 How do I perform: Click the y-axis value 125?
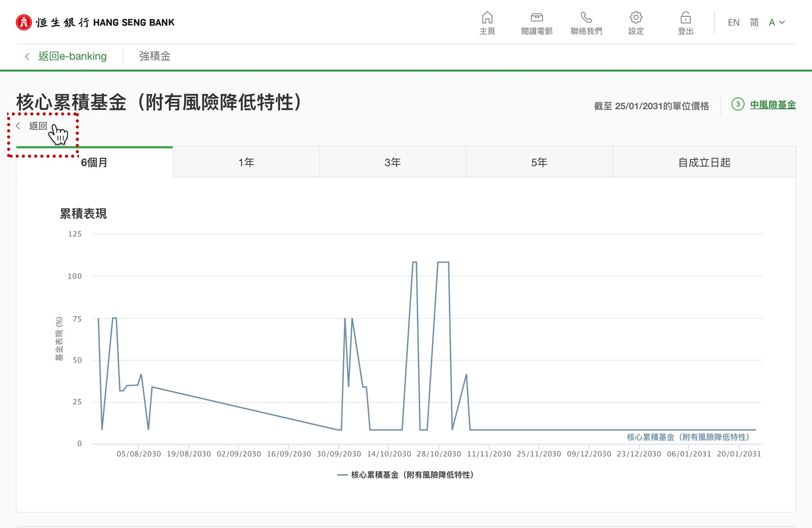(75, 234)
